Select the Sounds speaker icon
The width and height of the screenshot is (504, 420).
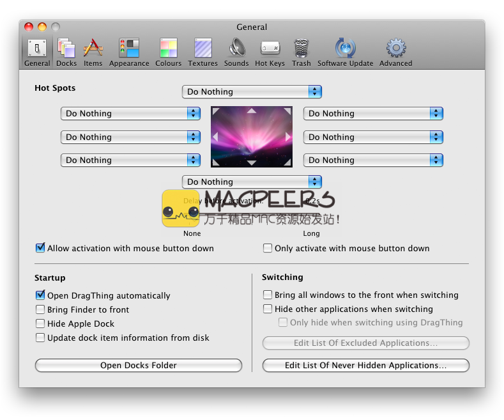tap(236, 52)
